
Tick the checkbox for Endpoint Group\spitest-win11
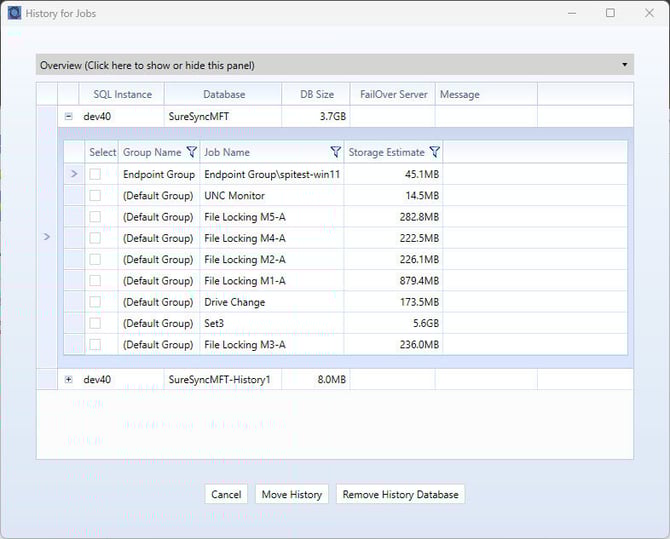pos(95,174)
